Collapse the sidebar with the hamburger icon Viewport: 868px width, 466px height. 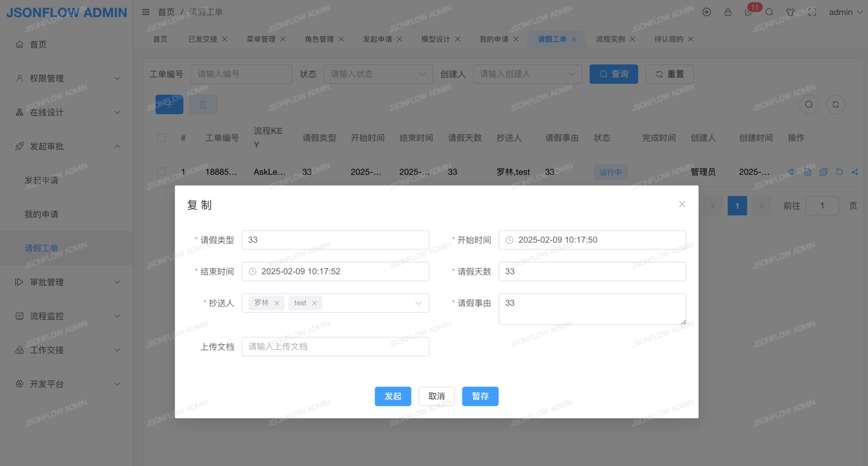[146, 12]
